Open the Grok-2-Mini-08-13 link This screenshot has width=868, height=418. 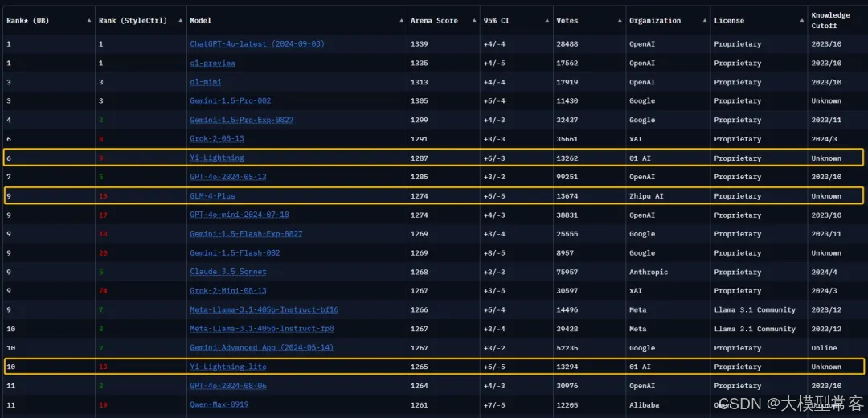[228, 291]
